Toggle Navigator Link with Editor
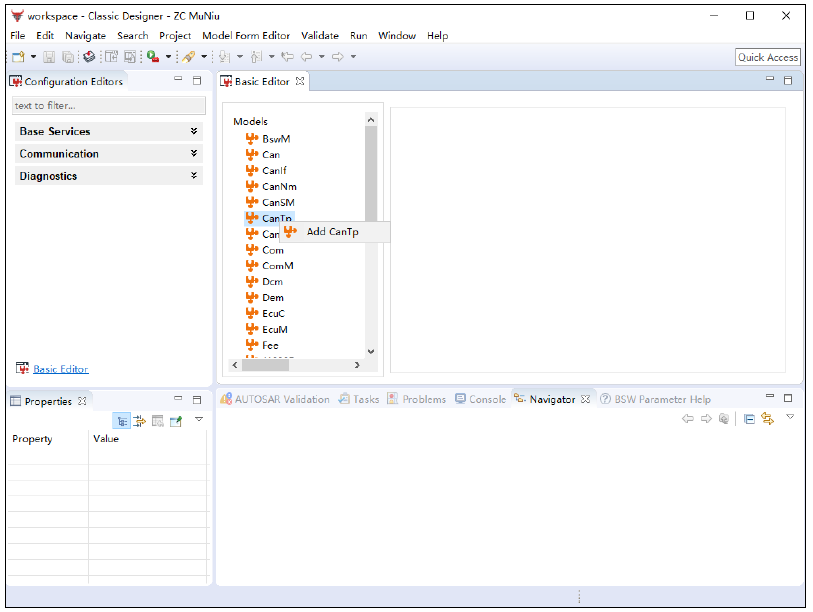This screenshot has height=612, width=813. [768, 419]
